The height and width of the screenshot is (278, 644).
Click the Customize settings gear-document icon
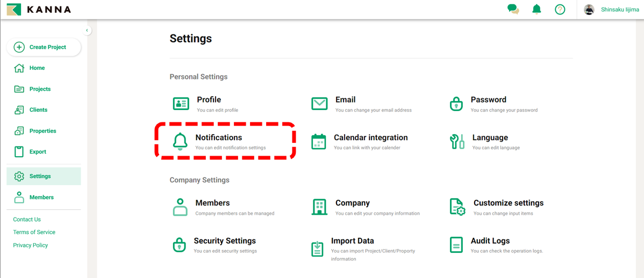tap(457, 207)
